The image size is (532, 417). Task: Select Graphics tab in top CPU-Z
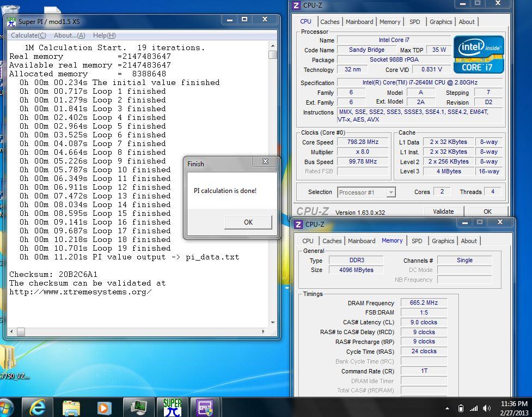441,22
